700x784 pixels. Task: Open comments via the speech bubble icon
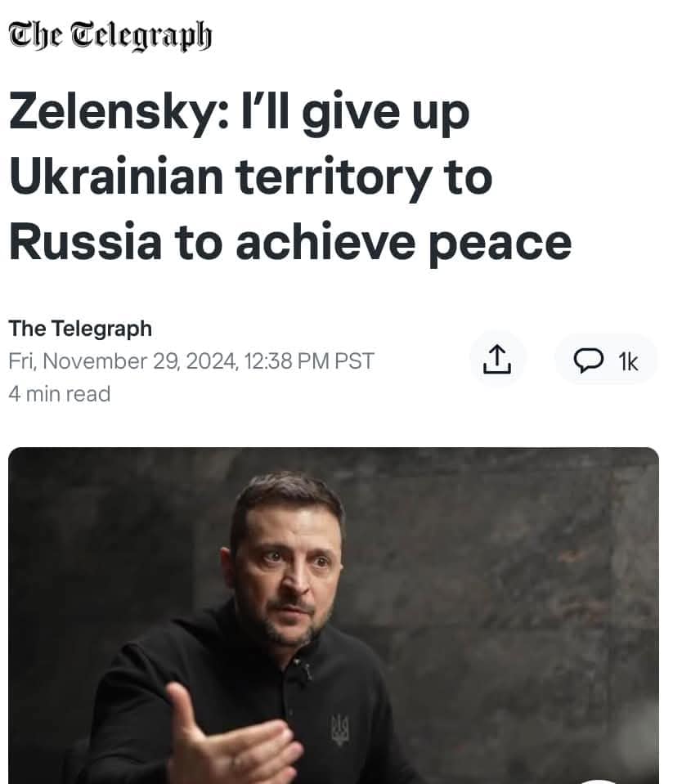[587, 361]
